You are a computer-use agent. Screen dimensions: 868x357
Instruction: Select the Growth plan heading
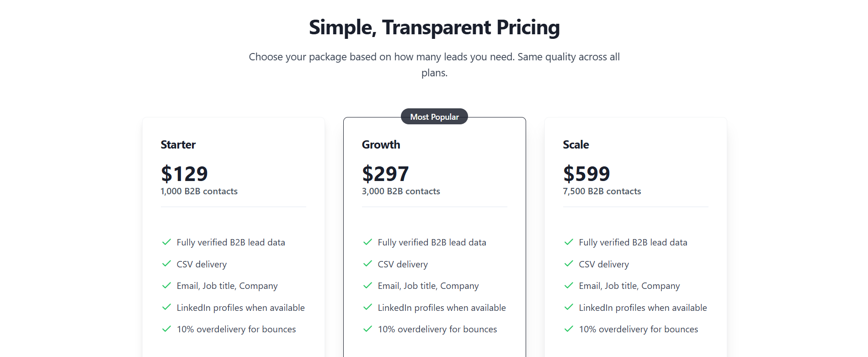click(x=381, y=144)
